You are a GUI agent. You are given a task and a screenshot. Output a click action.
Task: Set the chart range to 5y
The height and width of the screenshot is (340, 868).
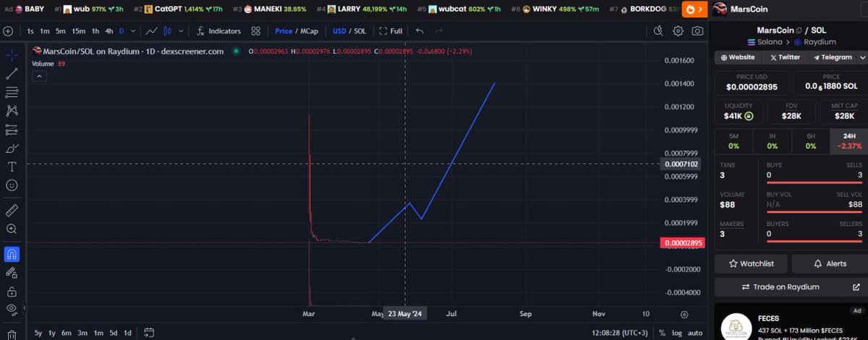tap(38, 333)
